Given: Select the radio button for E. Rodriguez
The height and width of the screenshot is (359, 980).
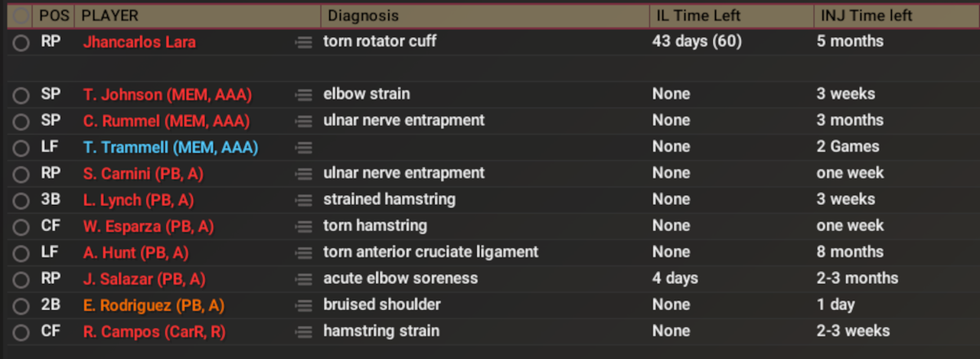Looking at the screenshot, I should point(21,306).
